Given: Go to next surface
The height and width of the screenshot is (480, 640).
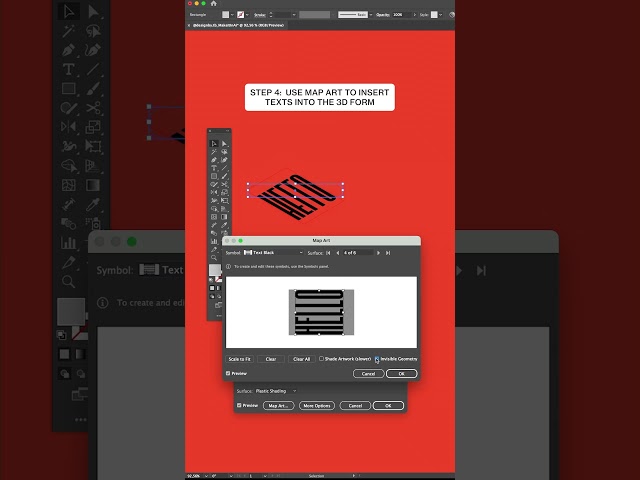Looking at the screenshot, I should pyautogui.click(x=378, y=253).
